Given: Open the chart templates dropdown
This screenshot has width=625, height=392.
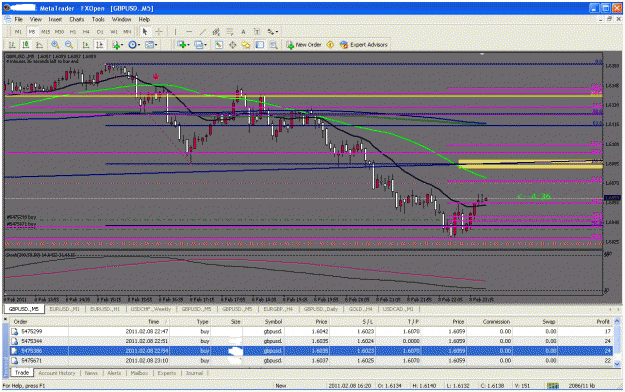Looking at the screenshot, I should click(x=151, y=45).
